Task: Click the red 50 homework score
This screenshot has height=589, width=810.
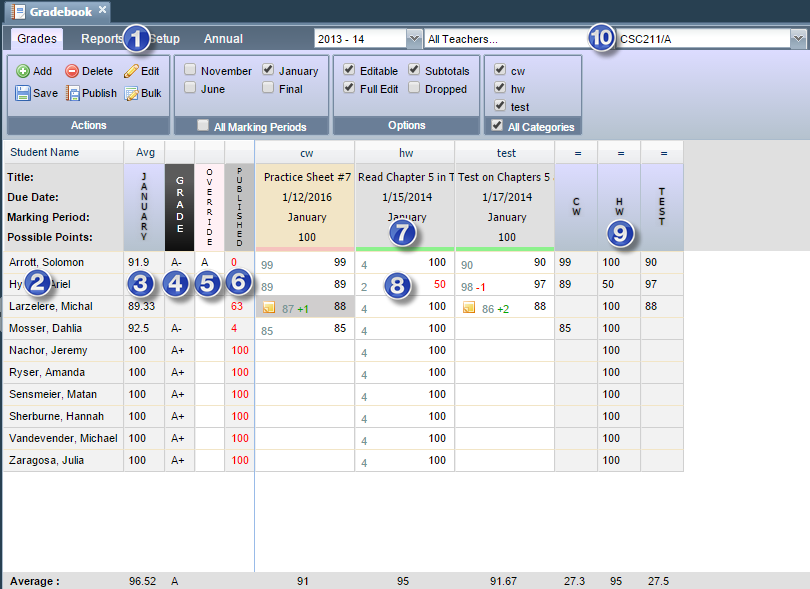Action: click(x=440, y=284)
